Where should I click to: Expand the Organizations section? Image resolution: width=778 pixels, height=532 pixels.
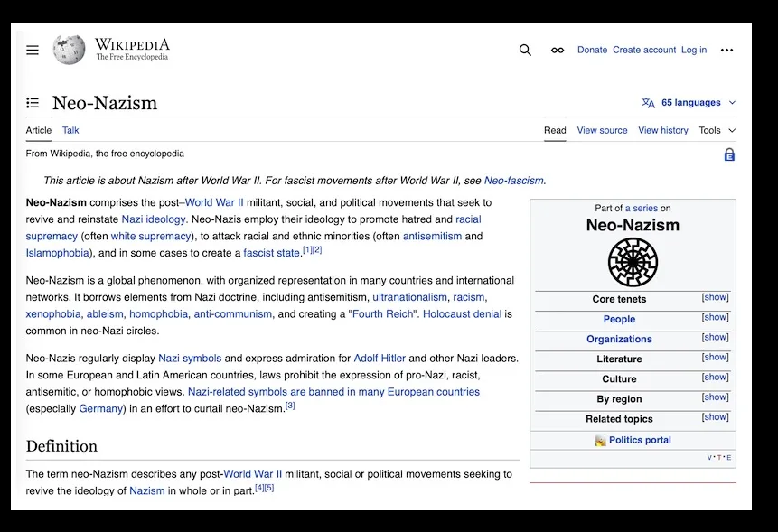(715, 337)
